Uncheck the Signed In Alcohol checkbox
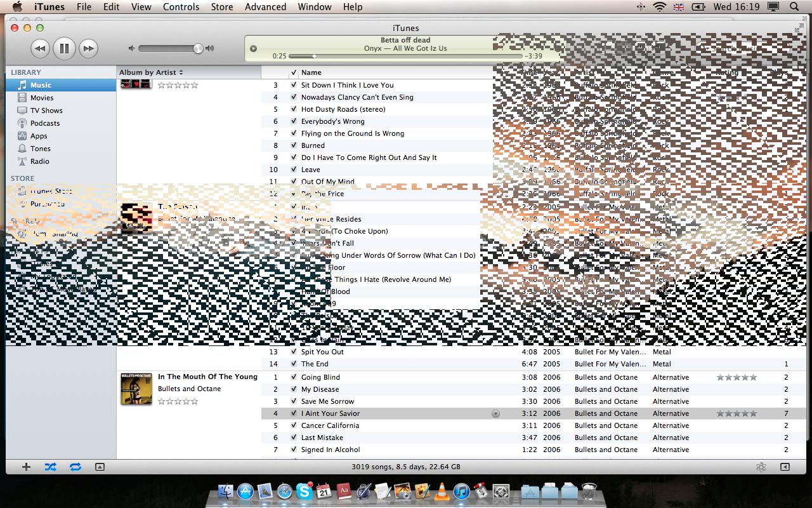This screenshot has width=812, height=508. tap(294, 450)
